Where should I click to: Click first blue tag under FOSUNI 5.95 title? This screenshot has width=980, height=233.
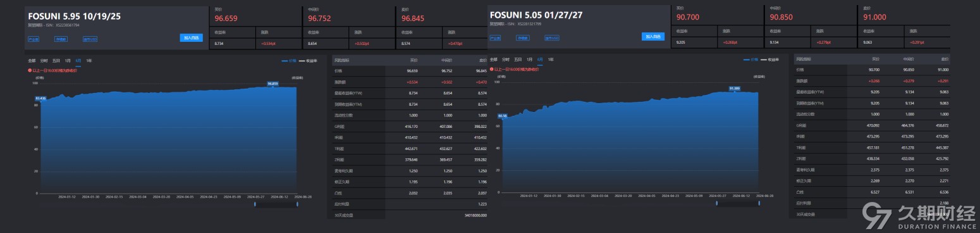coord(34,39)
